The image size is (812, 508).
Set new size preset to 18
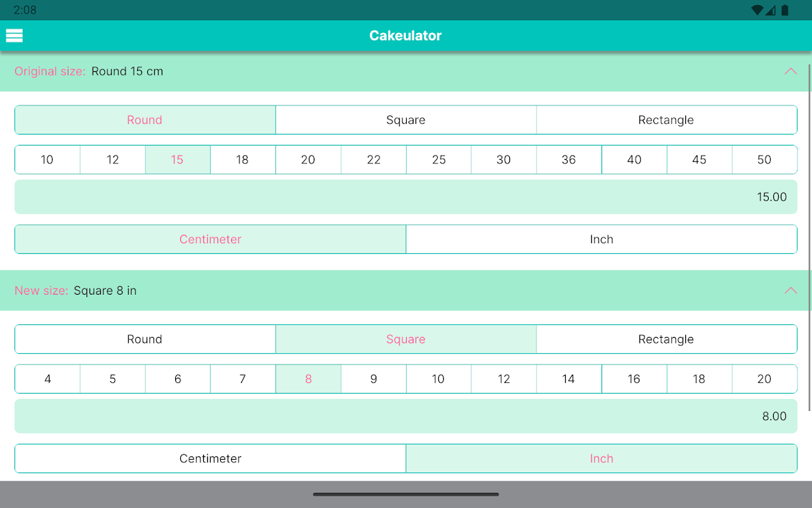click(700, 378)
